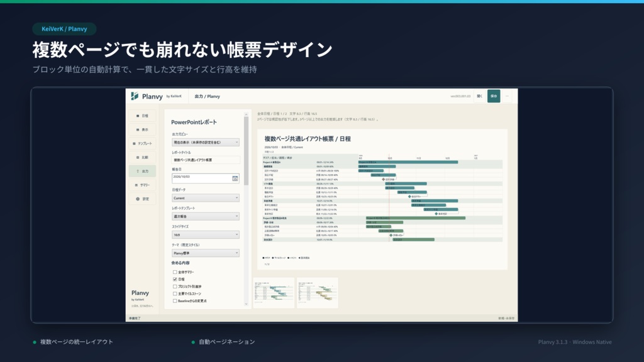The image size is (644, 362).
Task: Click the Planvy 3.1.3 · Windows Native footer text
Action: coord(575,342)
